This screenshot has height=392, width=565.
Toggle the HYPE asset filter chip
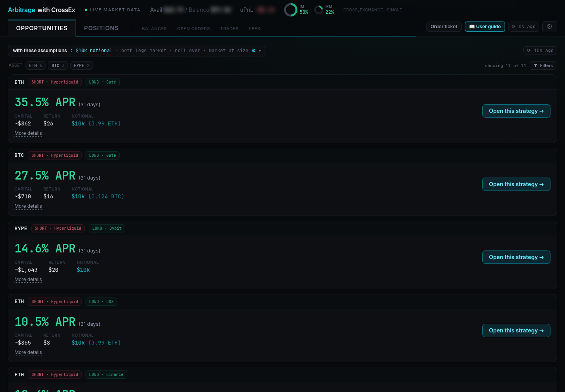(82, 65)
